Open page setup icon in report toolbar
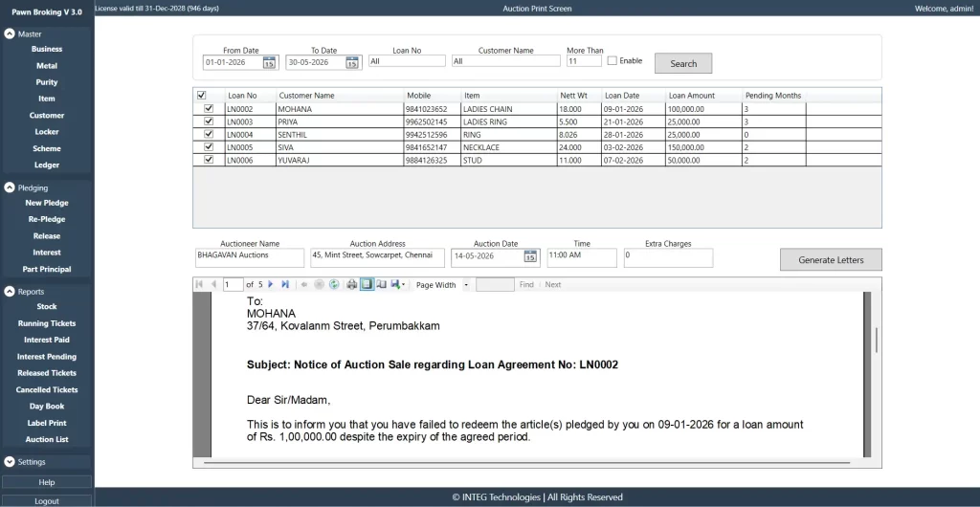 pos(381,285)
